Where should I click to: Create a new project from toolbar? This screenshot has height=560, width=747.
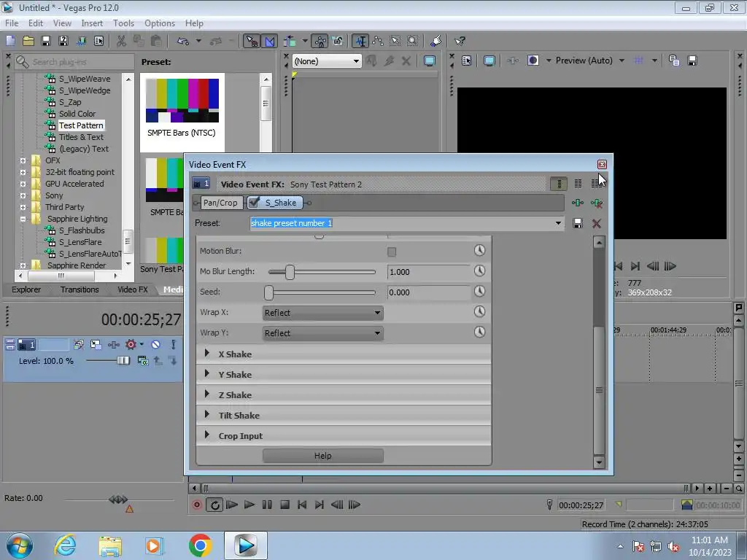point(10,41)
